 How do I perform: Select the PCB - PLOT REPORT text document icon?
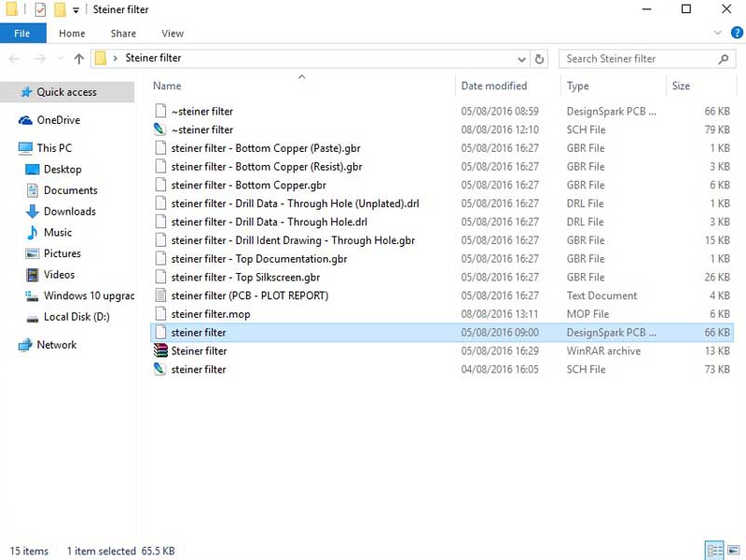(x=160, y=295)
